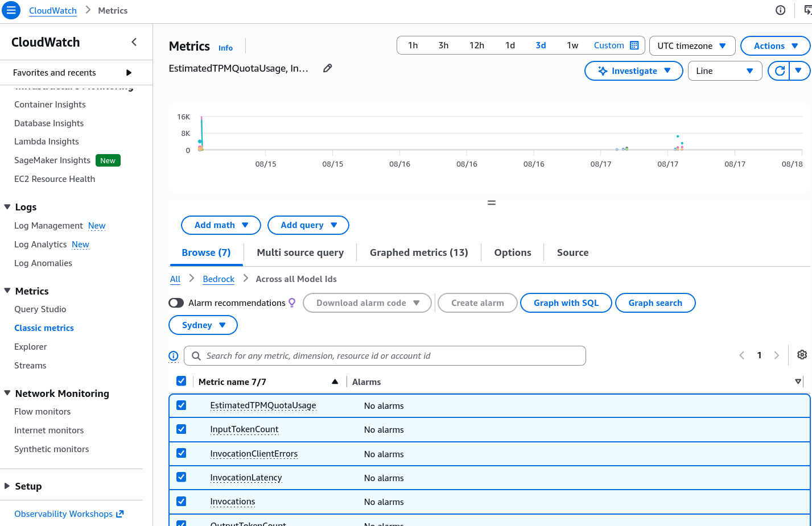Open the Sydney region dropdown
812x526 pixels.
[x=203, y=325]
